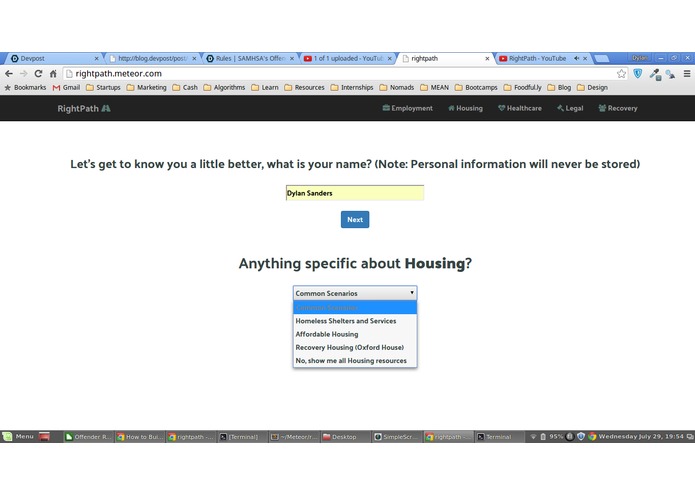Click the Chrome icon in system tray
Screen dimensions: 695x494
[592, 436]
